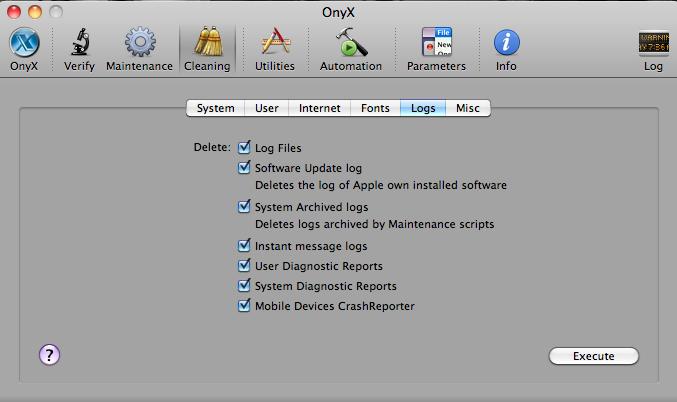
Task: Open the Automation hammer icon
Action: [x=351, y=42]
